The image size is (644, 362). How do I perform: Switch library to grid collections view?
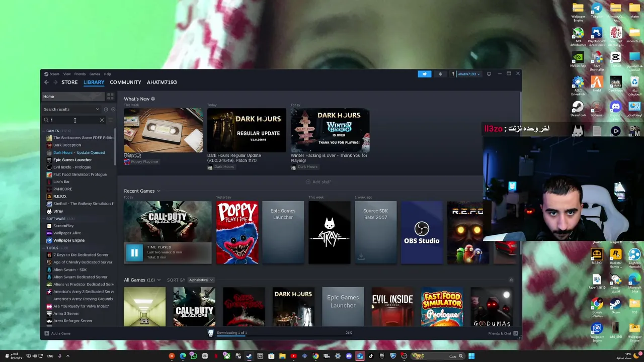pyautogui.click(x=110, y=97)
